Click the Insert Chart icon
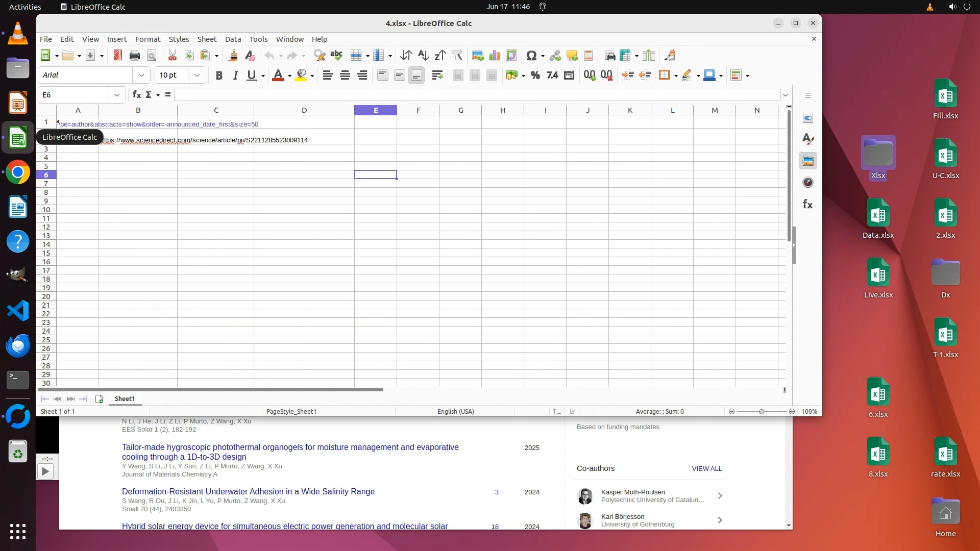 pyautogui.click(x=494, y=56)
